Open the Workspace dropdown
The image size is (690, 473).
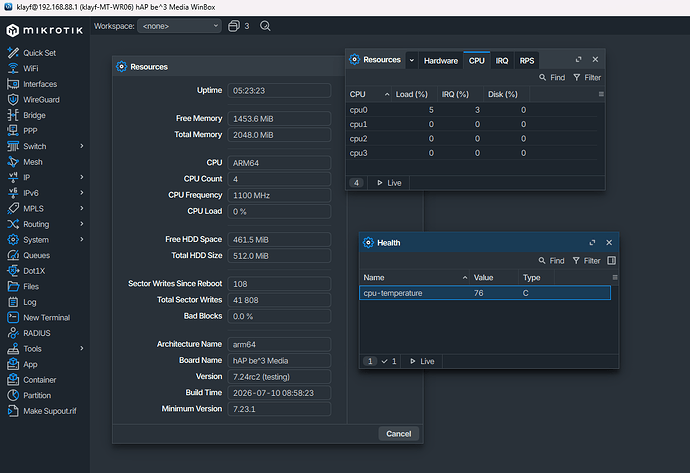[x=180, y=26]
